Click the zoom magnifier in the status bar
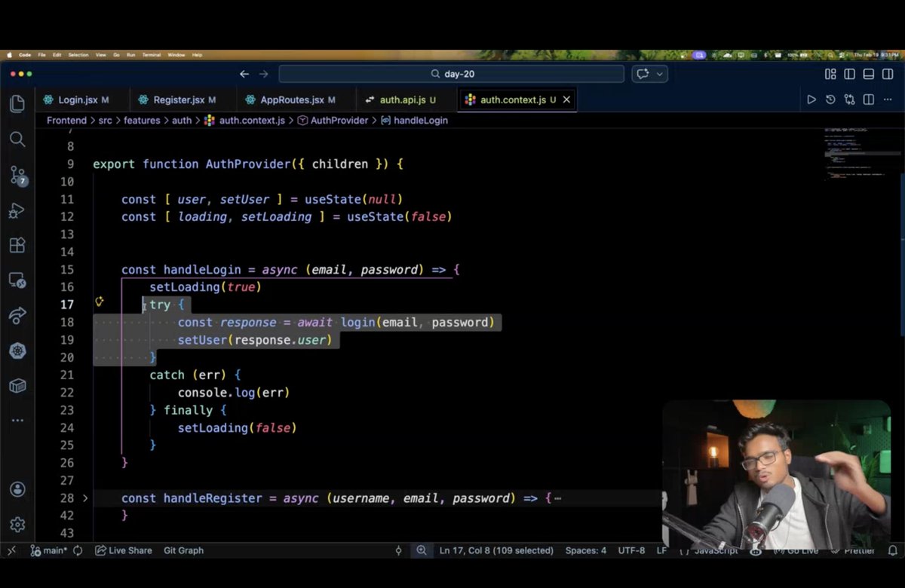The height and width of the screenshot is (588, 905). [x=422, y=551]
